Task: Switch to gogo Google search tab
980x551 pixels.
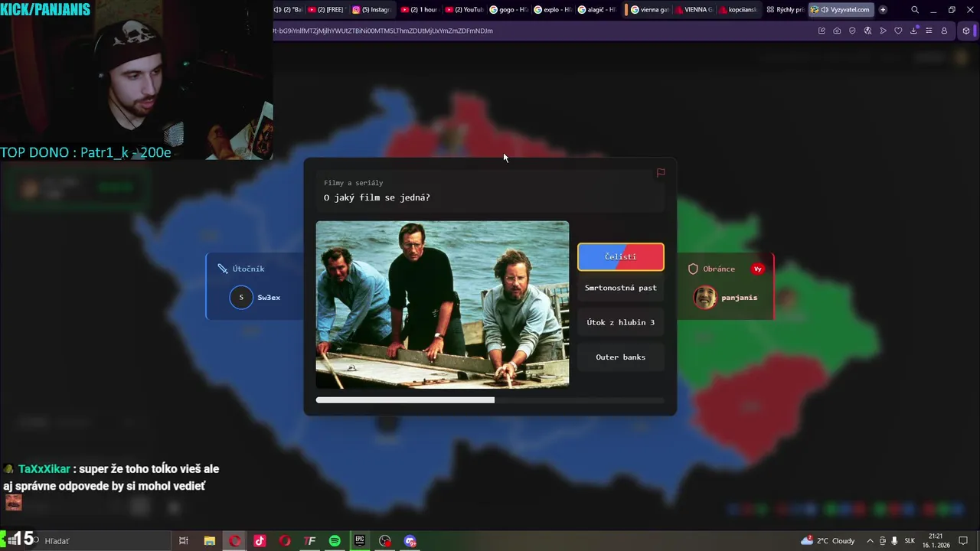Action: pyautogui.click(x=510, y=10)
